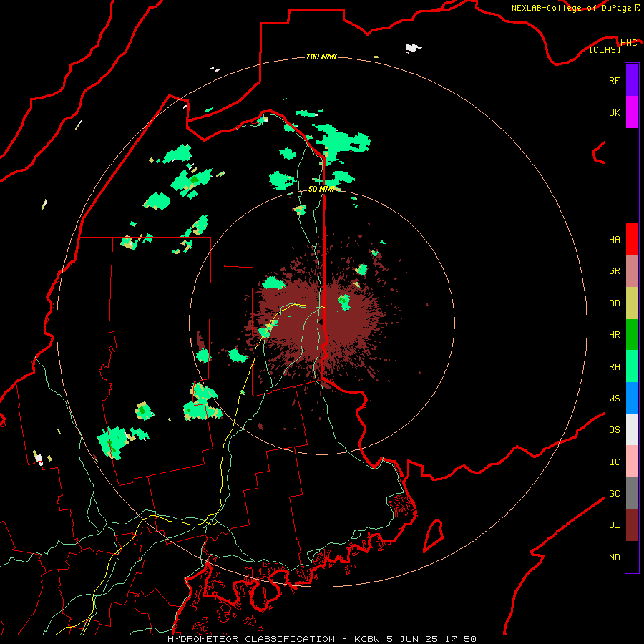Click the GR legend label

pyautogui.click(x=614, y=271)
